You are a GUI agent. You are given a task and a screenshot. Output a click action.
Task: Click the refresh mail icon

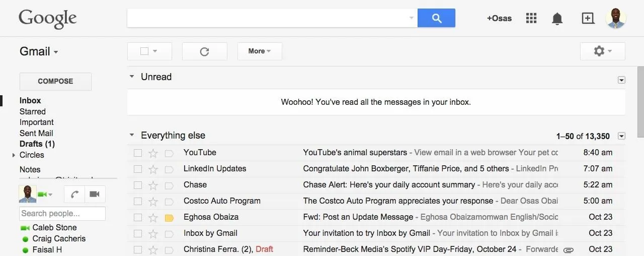coord(204,51)
